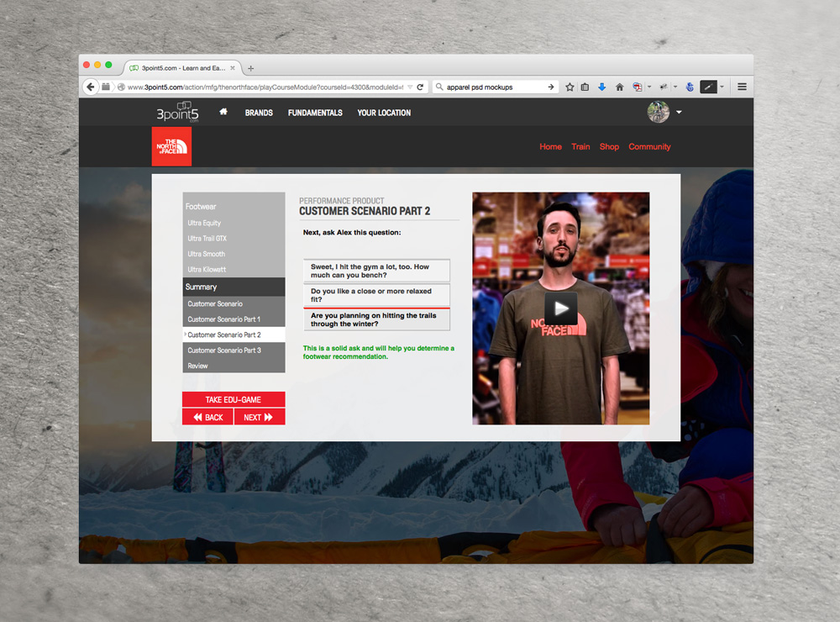
Task: Click The North Face logo
Action: point(171,146)
